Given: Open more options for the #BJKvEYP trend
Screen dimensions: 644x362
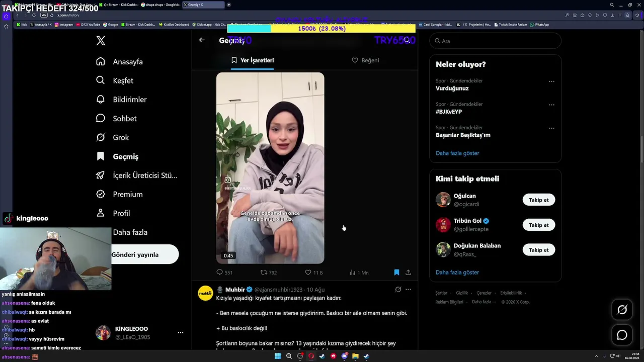Looking at the screenshot, I should (551, 105).
